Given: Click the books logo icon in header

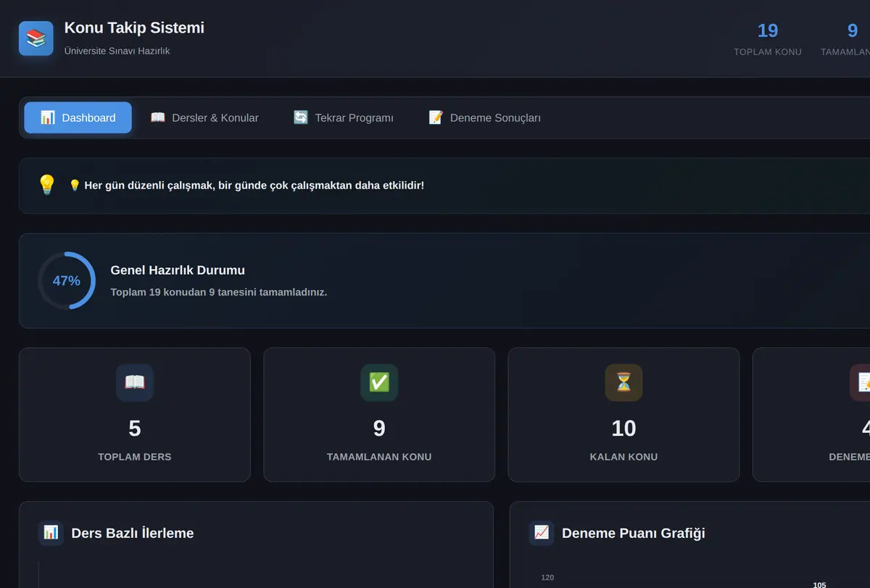Looking at the screenshot, I should [x=36, y=38].
